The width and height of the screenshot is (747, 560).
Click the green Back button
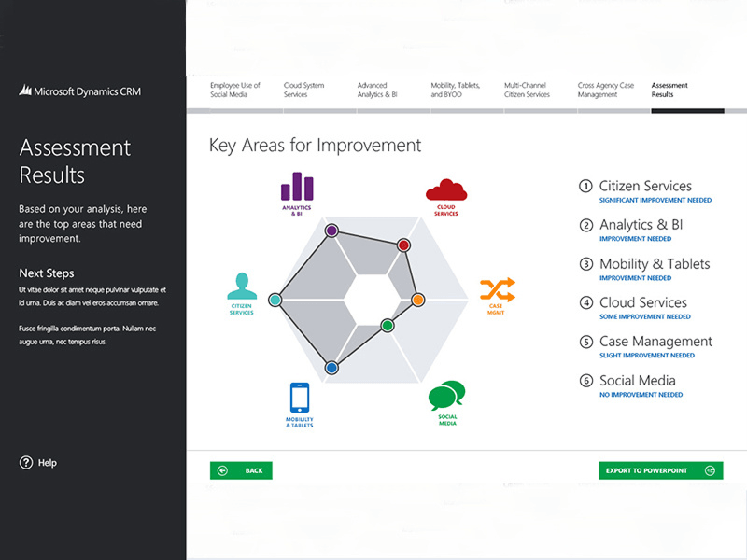click(x=241, y=470)
